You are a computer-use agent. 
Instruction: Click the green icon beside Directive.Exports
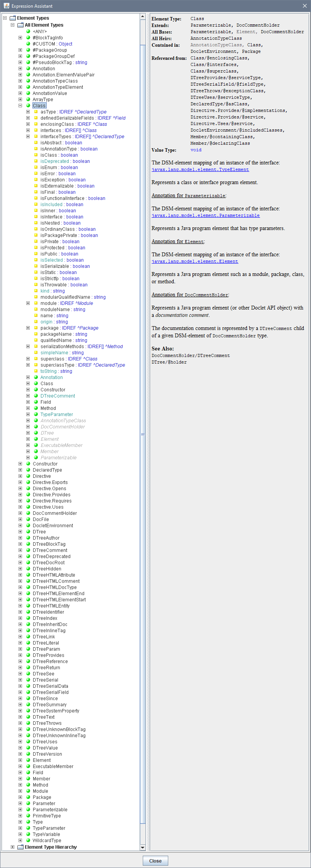[28, 482]
